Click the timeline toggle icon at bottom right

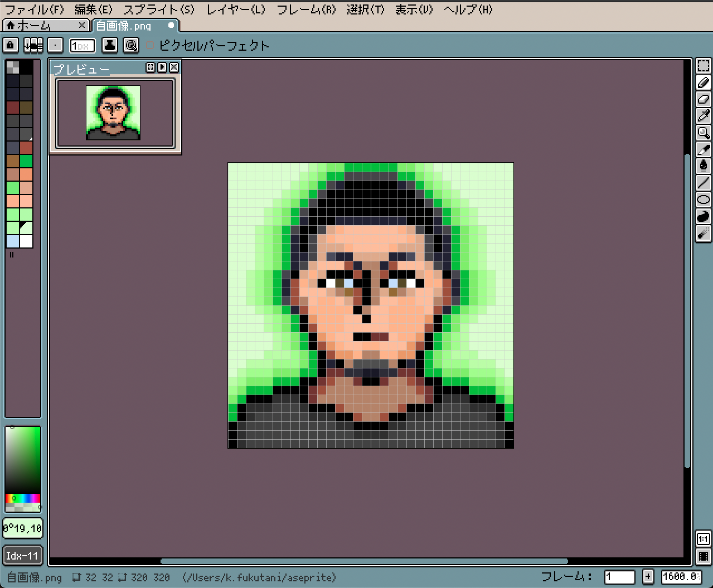[704, 556]
